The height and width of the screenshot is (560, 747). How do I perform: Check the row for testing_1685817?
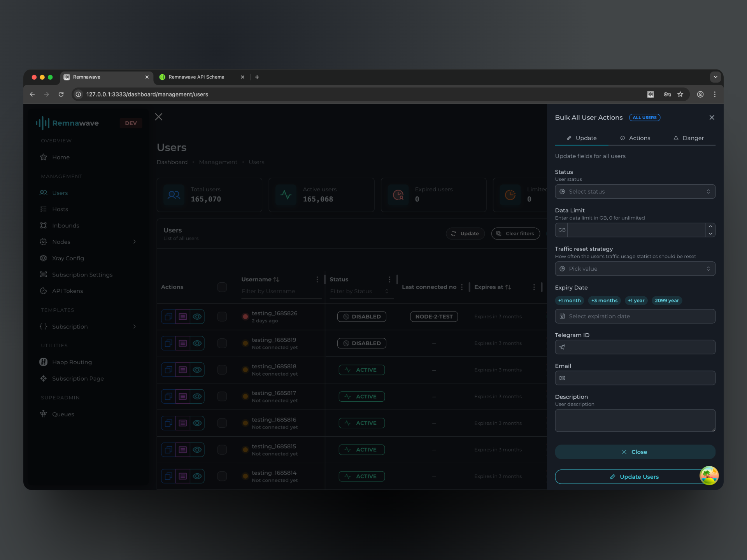222,396
